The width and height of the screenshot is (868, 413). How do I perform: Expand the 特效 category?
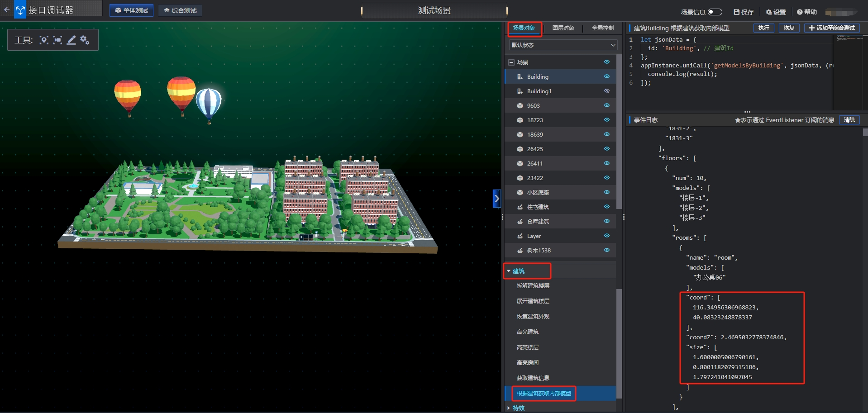click(509, 408)
